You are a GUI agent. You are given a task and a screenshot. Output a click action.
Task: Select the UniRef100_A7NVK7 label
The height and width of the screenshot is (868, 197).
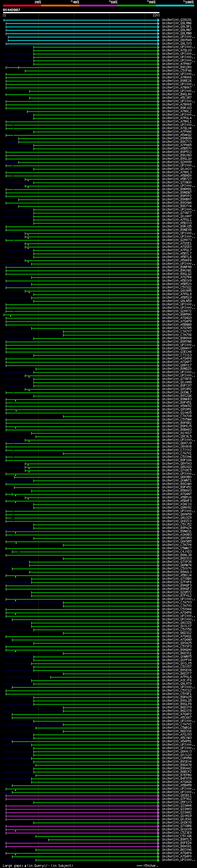[x=176, y=88]
